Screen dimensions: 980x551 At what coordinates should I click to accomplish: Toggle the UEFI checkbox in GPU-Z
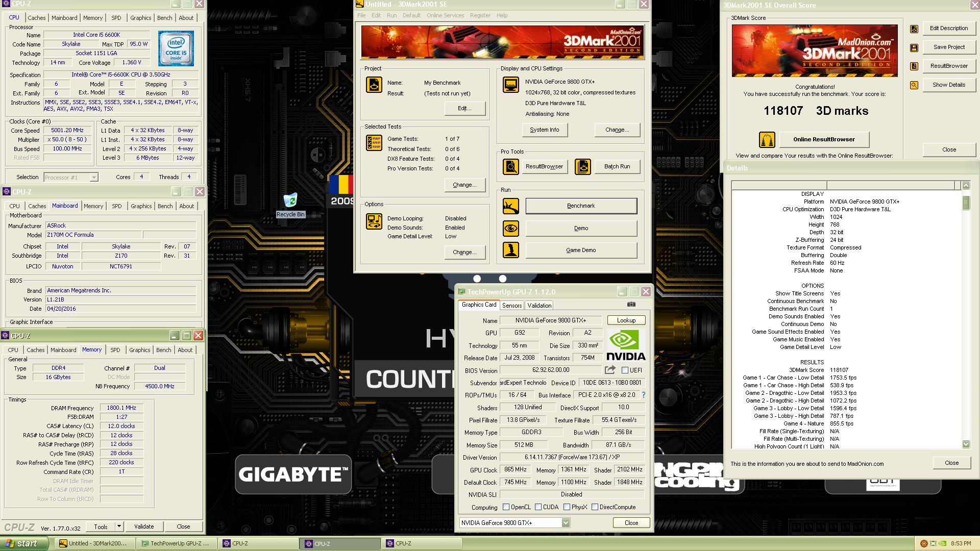click(x=625, y=370)
